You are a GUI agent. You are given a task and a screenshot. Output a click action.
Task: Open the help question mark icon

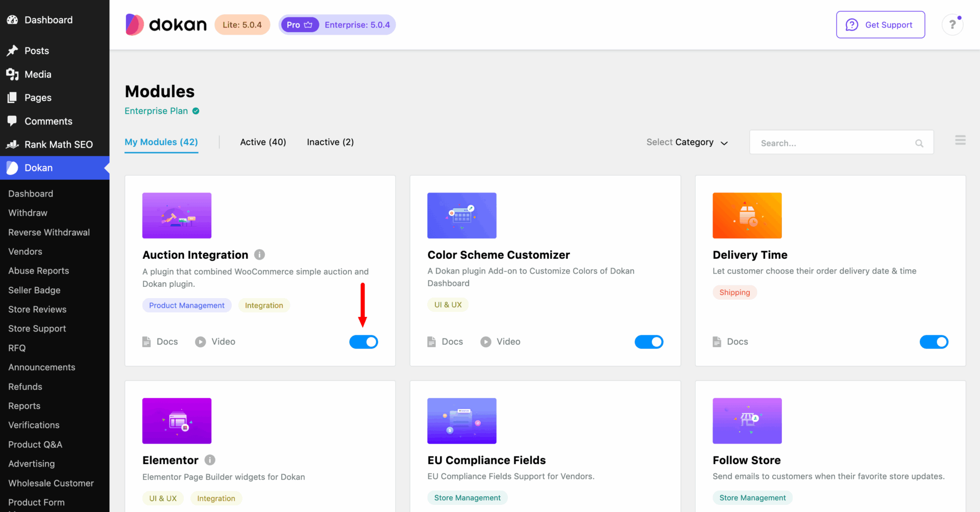click(x=952, y=25)
